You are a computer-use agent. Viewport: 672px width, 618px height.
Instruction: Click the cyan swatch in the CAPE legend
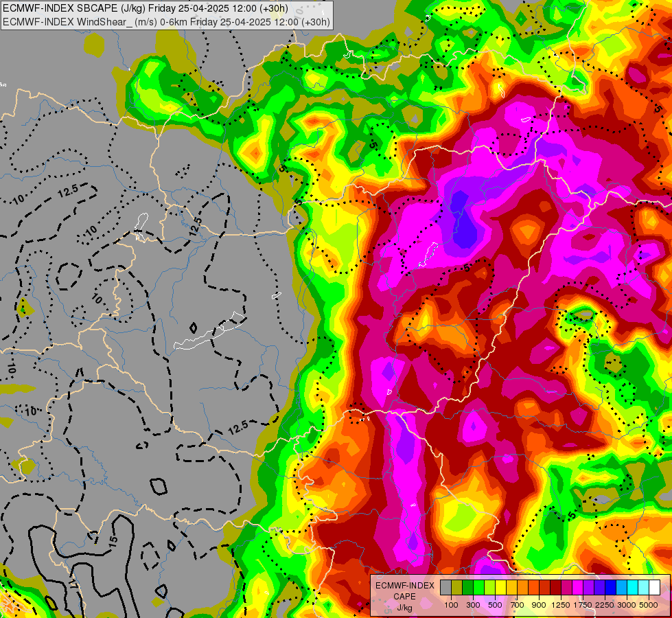point(633,587)
